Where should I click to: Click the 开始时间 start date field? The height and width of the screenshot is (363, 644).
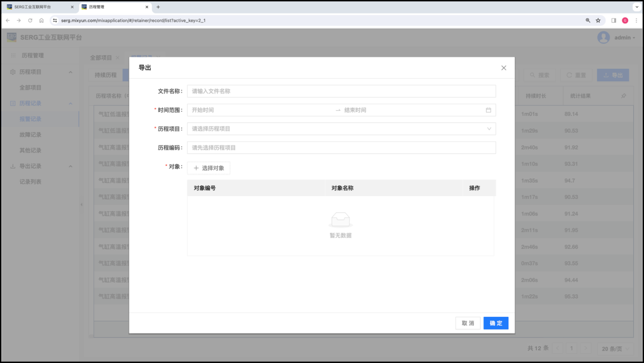point(259,110)
